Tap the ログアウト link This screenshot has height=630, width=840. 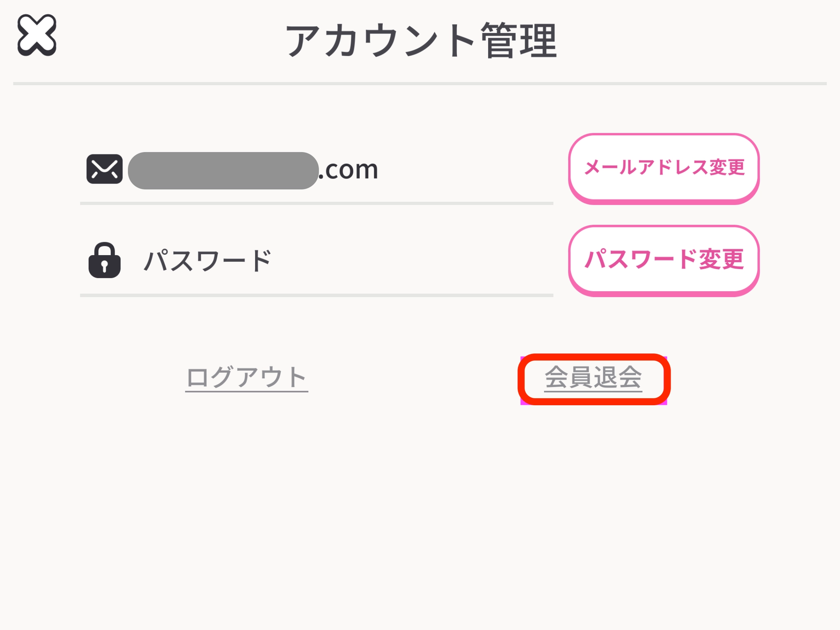pyautogui.click(x=247, y=377)
